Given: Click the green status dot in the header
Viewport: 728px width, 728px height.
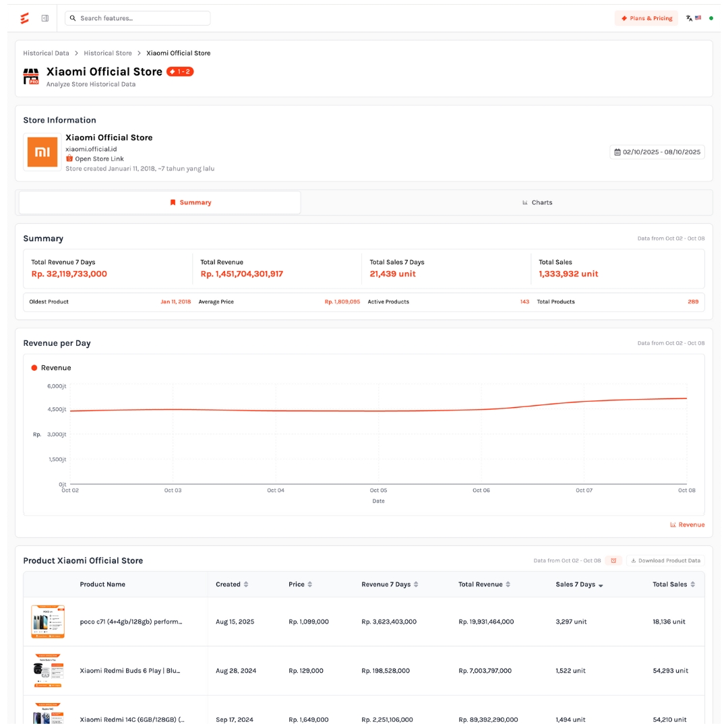Looking at the screenshot, I should 711,18.
